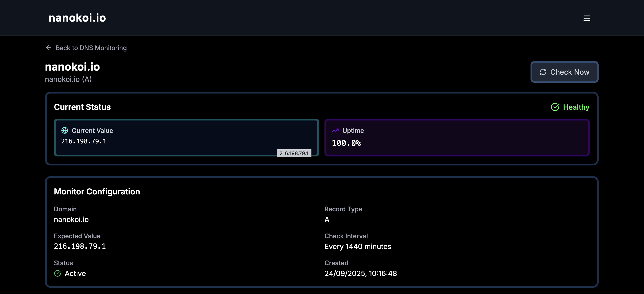Click the 216.198.79.1 tooltip label
This screenshot has width=644, height=294.
294,153
